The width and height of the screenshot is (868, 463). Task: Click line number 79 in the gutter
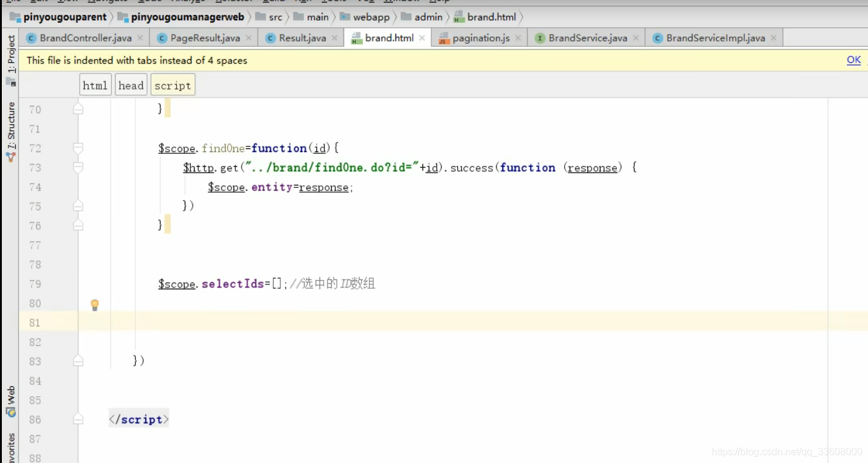35,284
